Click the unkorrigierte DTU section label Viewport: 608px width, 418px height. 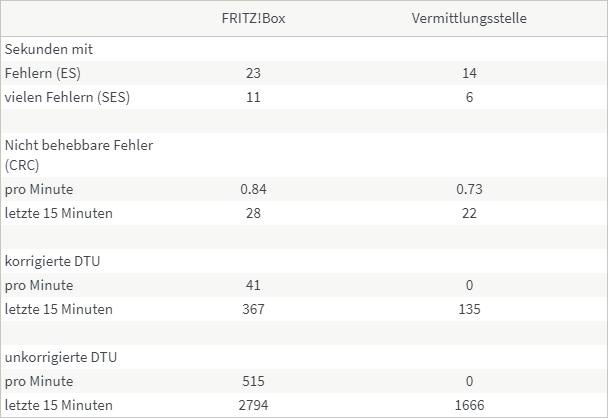point(60,357)
